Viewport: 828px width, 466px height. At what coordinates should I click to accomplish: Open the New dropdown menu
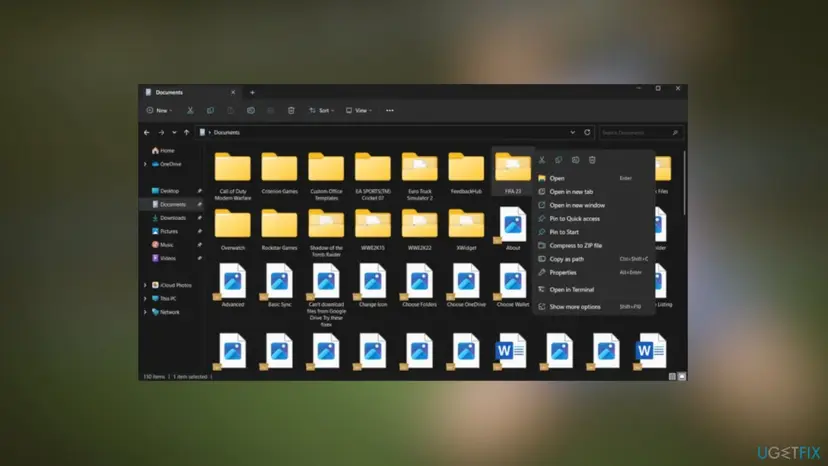coord(159,110)
